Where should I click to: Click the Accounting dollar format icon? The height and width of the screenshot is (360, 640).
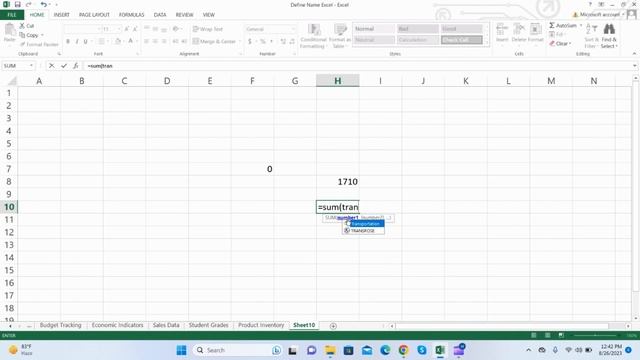(249, 41)
